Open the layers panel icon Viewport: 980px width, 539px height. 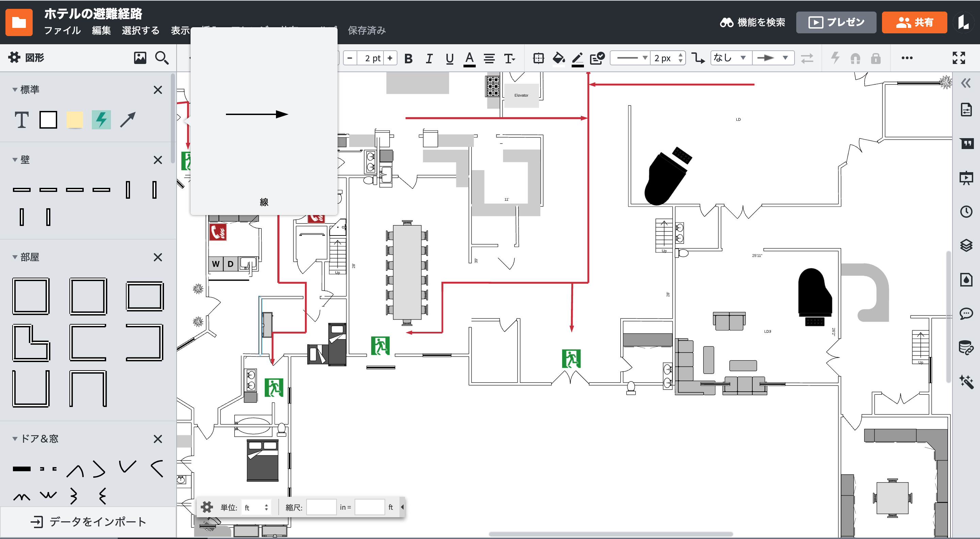pos(966,245)
